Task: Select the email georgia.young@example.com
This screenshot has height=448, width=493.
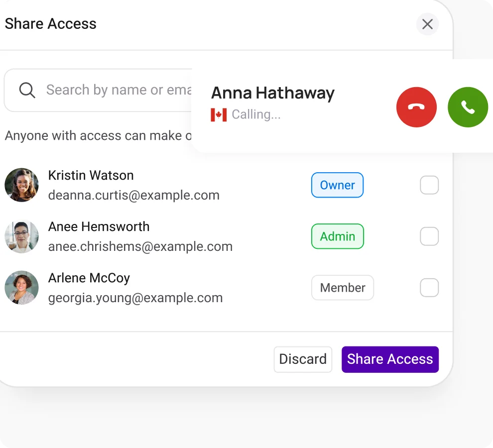Action: pos(135,298)
